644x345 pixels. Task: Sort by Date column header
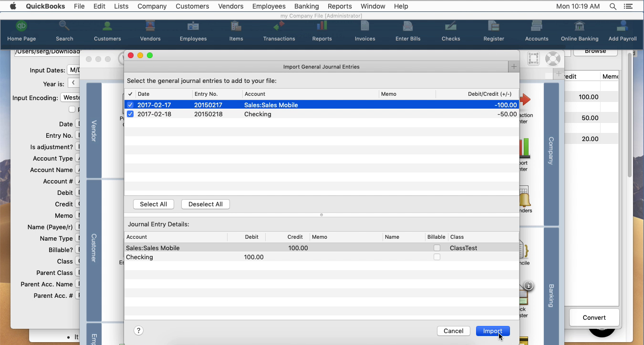click(x=164, y=94)
